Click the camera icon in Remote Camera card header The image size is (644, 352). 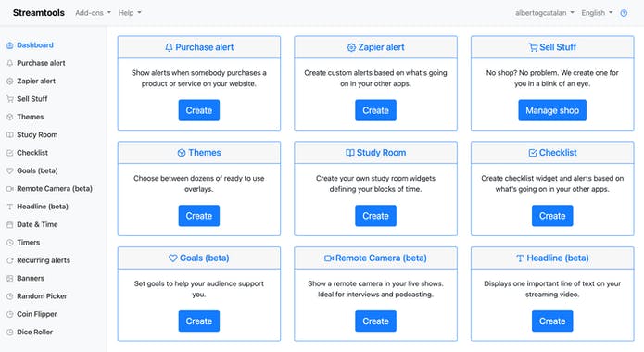pyautogui.click(x=329, y=258)
